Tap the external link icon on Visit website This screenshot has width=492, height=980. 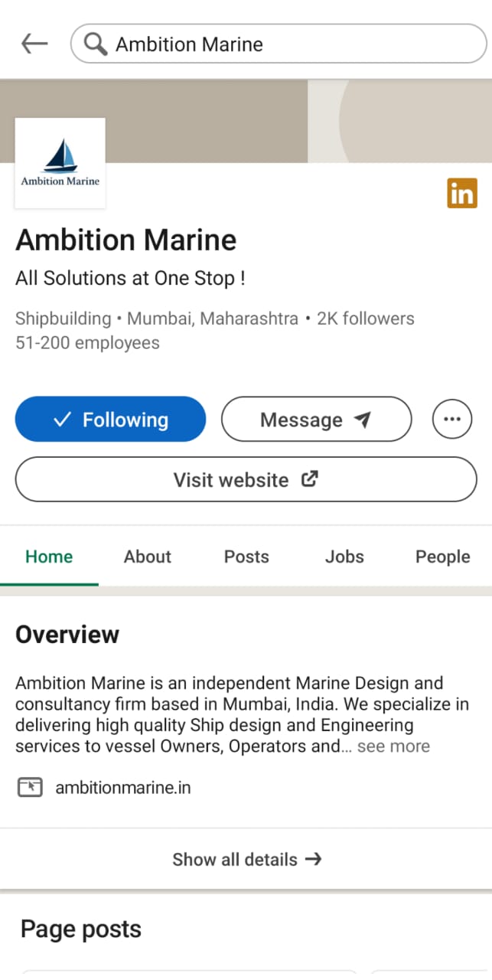tap(309, 479)
